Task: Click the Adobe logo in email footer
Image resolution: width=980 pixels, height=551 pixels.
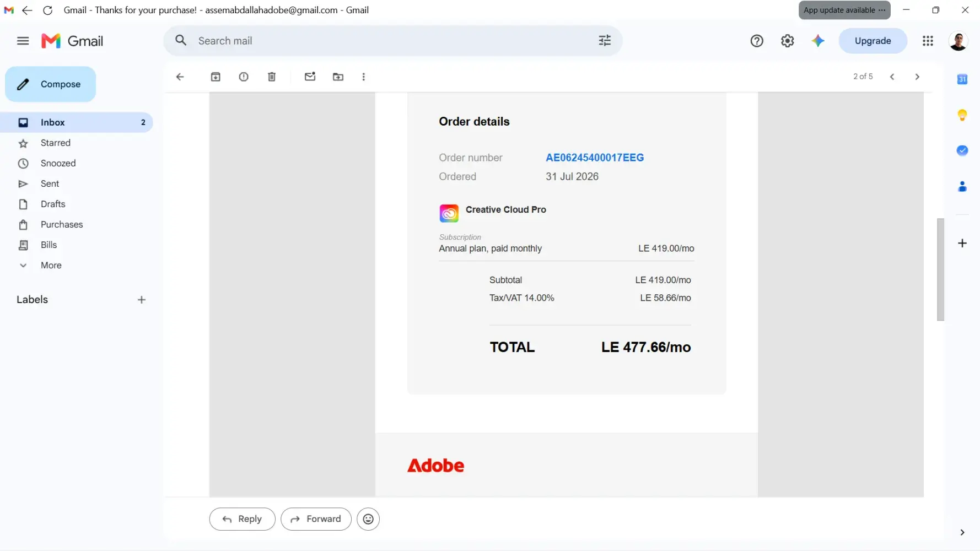Action: click(x=435, y=466)
